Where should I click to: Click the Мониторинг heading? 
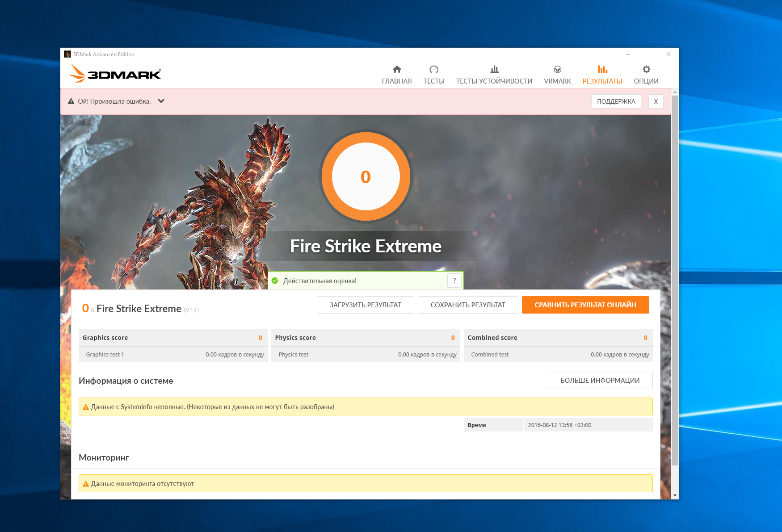(104, 458)
